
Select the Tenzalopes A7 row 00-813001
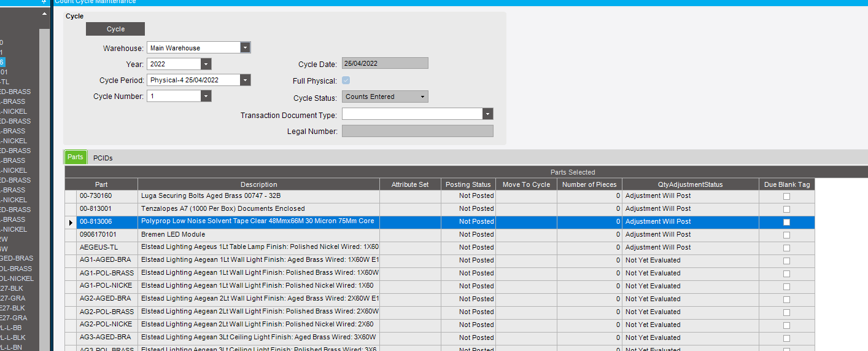[440, 209]
